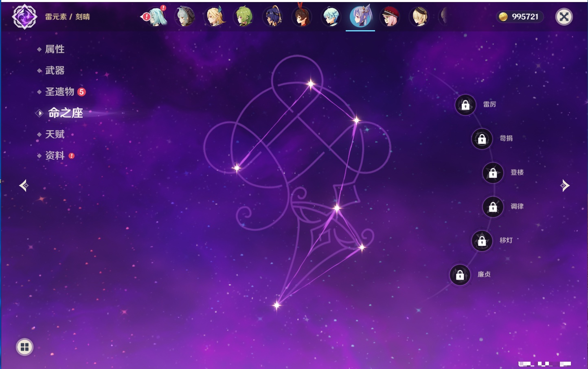
Task: Click the red exclamation alert next to 资料
Action: click(x=72, y=156)
